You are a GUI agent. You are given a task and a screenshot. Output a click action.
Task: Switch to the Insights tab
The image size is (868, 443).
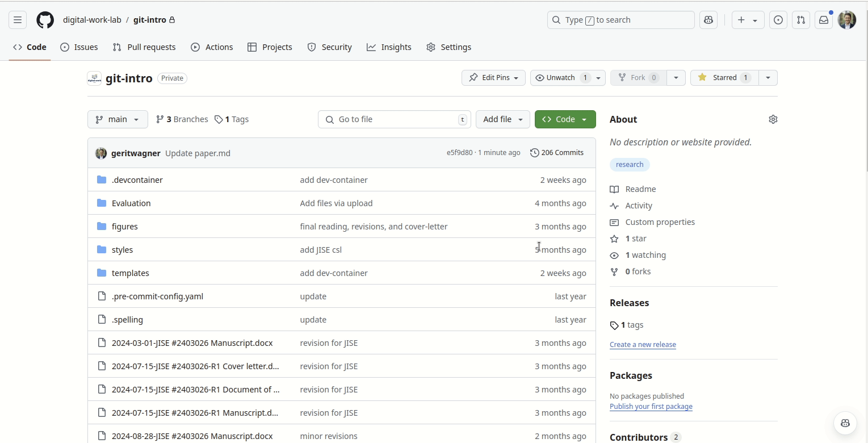(x=389, y=47)
